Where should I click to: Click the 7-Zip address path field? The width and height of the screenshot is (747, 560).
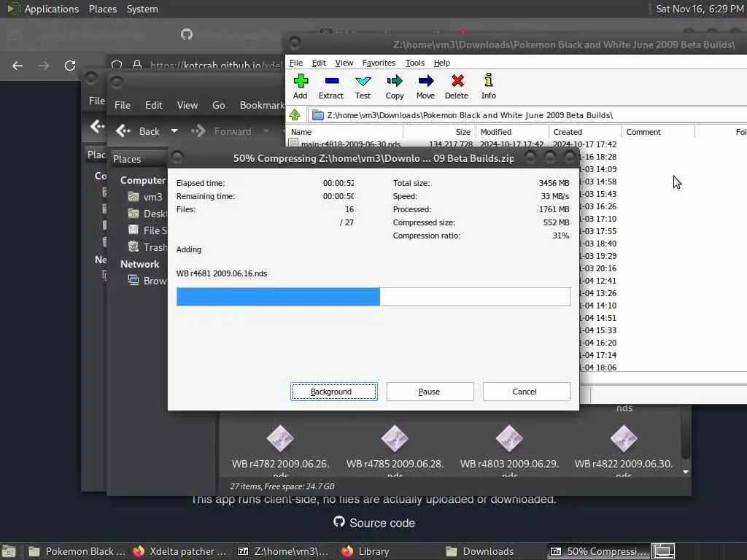pyautogui.click(x=529, y=115)
